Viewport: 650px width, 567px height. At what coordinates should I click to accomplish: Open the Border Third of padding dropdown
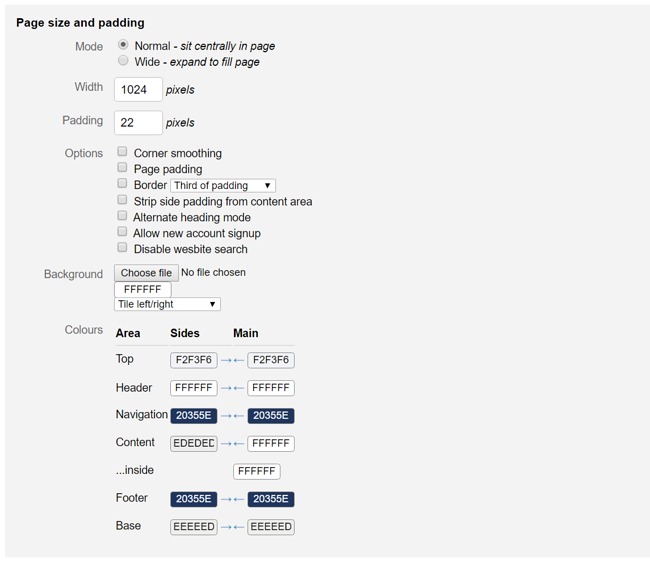[223, 186]
